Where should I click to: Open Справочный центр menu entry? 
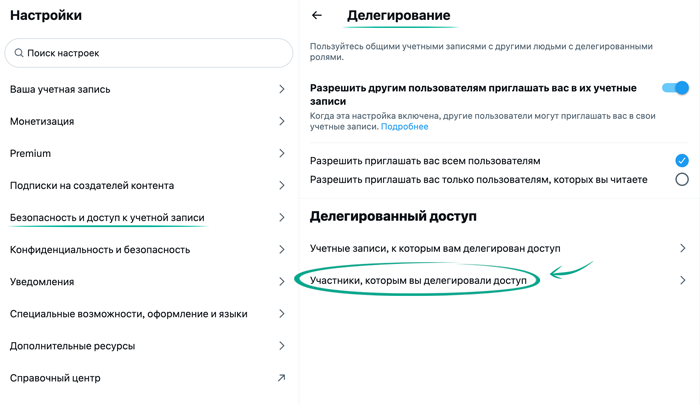(55, 378)
